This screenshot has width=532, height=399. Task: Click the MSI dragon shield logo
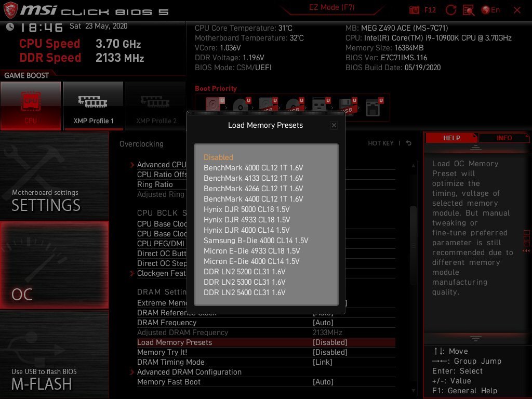coord(10,10)
